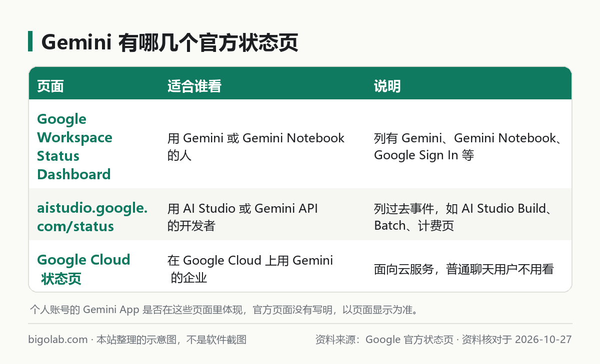
Task: Click the "说明" column header
Action: point(387,86)
